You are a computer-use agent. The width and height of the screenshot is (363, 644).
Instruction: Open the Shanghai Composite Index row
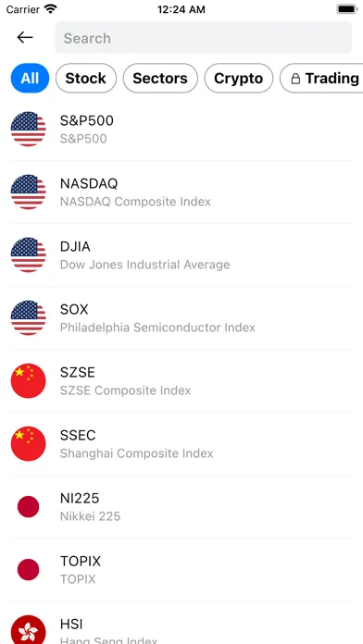coord(181,444)
